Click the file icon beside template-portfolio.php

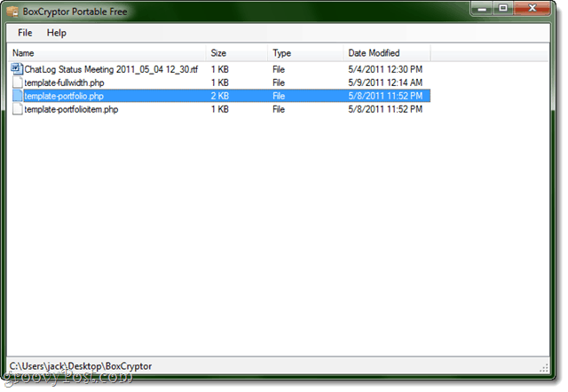pos(18,96)
